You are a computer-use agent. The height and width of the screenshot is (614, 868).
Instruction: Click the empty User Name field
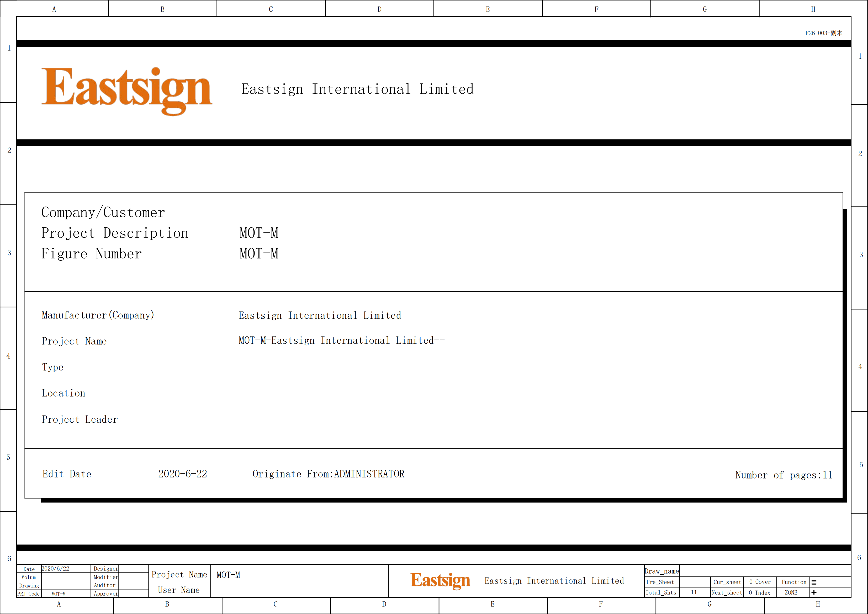pyautogui.click(x=299, y=590)
